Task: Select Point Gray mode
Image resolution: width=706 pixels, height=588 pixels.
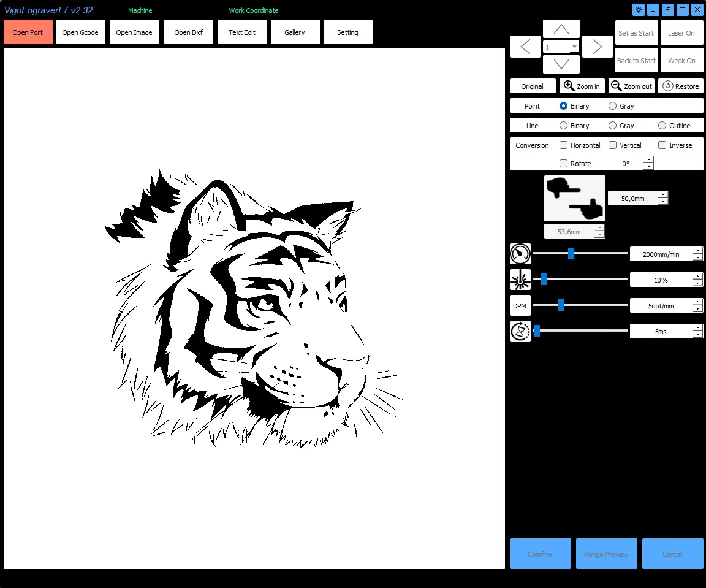Action: coord(612,106)
